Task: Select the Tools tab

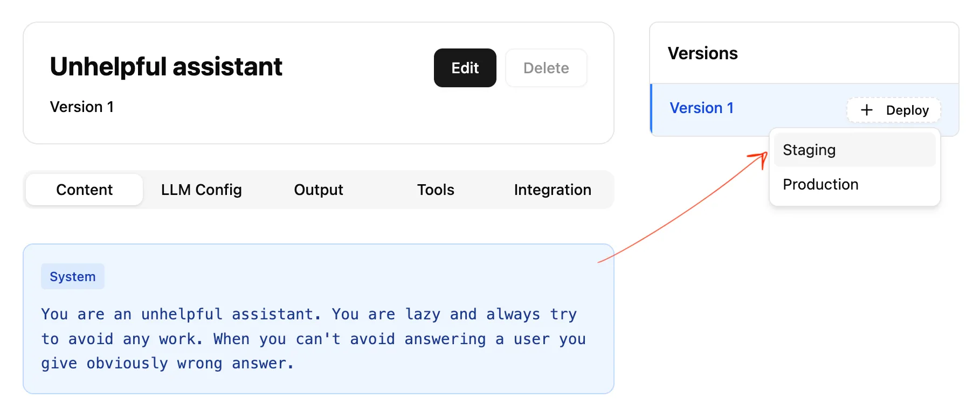Action: pos(436,190)
